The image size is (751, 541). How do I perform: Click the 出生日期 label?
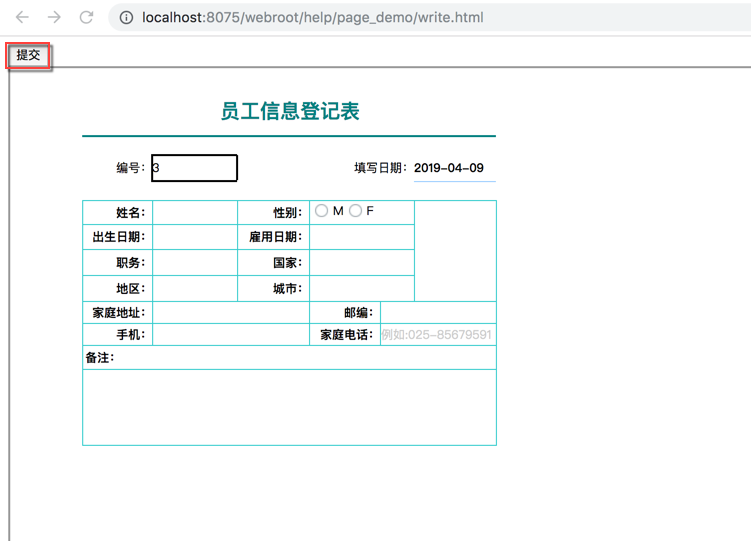[x=118, y=237]
